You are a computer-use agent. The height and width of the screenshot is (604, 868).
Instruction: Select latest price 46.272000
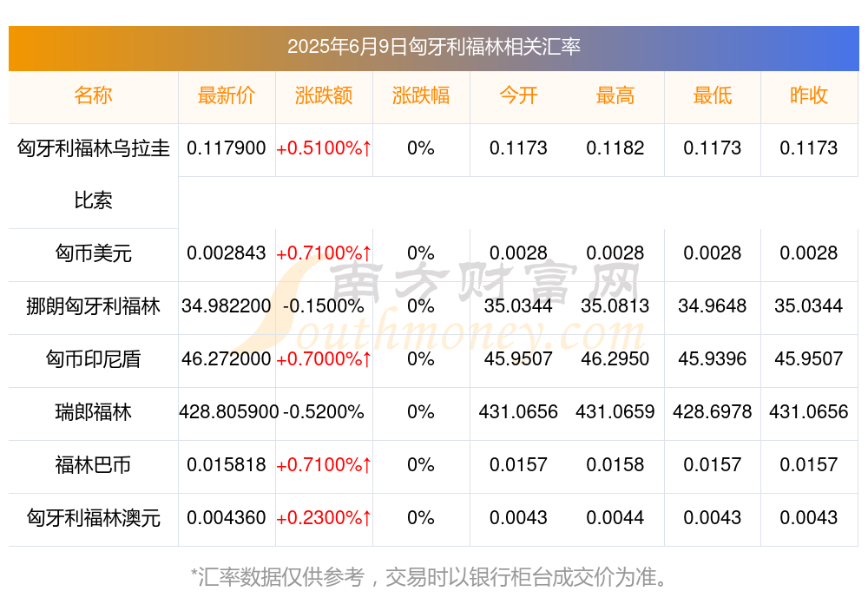point(227,359)
